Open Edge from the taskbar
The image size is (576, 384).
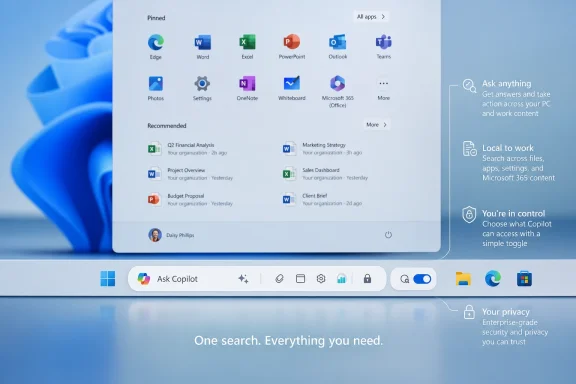493,279
